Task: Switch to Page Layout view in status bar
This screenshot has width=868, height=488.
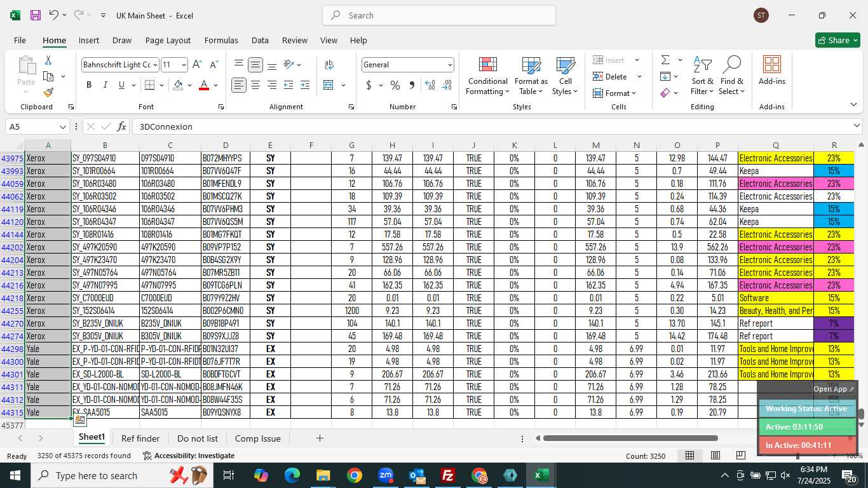Action: coord(715,456)
